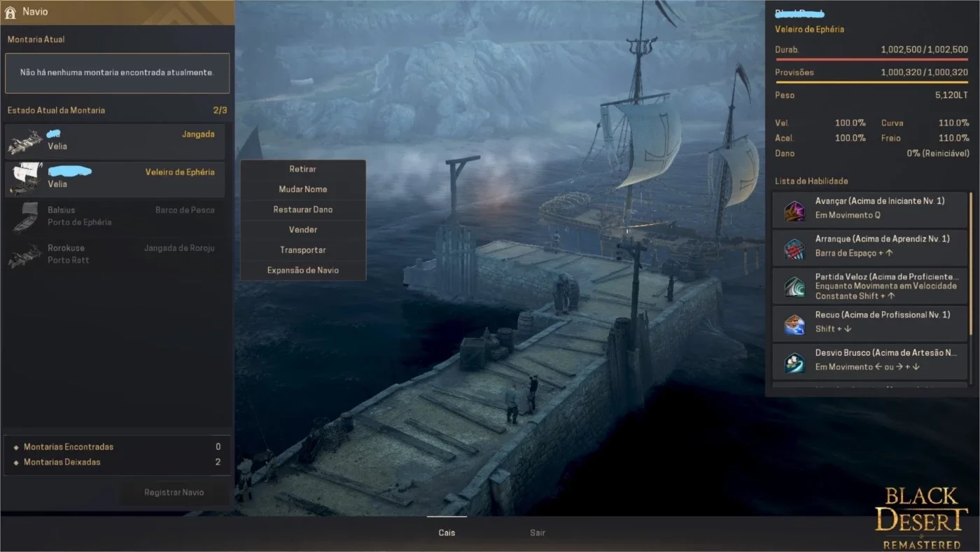Image resolution: width=980 pixels, height=552 pixels.
Task: Click the Durab. red durability bar
Action: coord(871,60)
